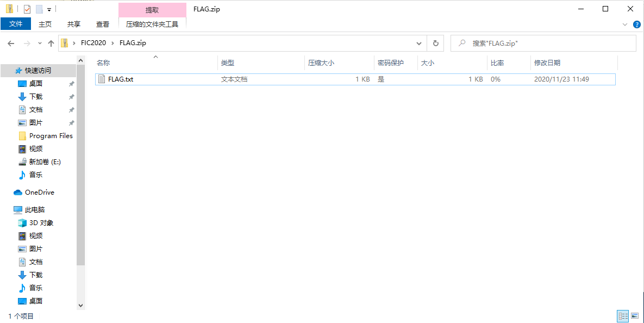This screenshot has height=323, width=644.
Task: Click FIC2020 in the address breadcrumb
Action: tap(93, 44)
